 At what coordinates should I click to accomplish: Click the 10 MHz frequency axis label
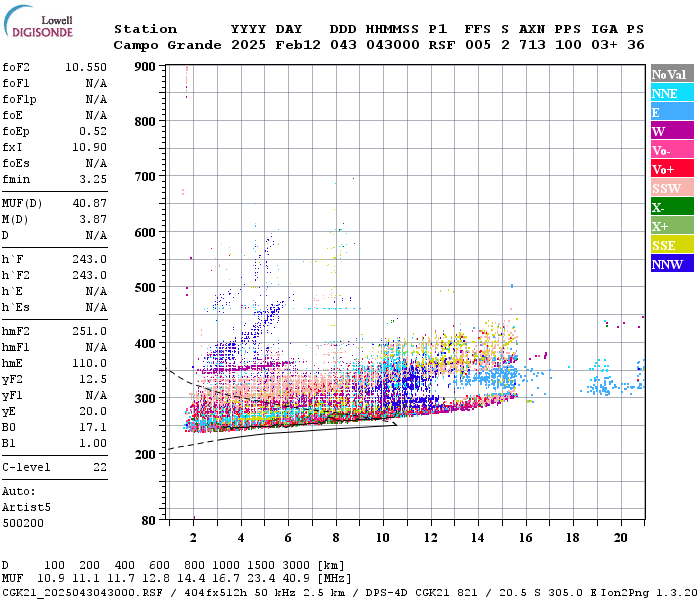[383, 538]
